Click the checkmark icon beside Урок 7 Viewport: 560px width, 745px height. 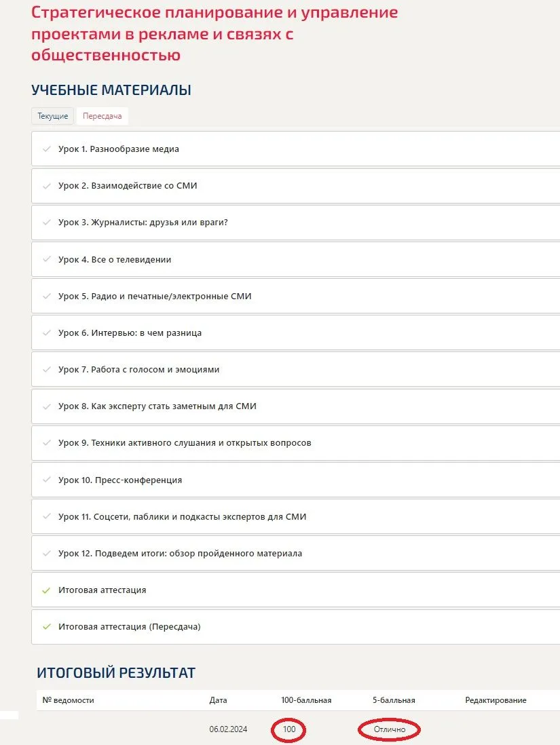coord(47,369)
